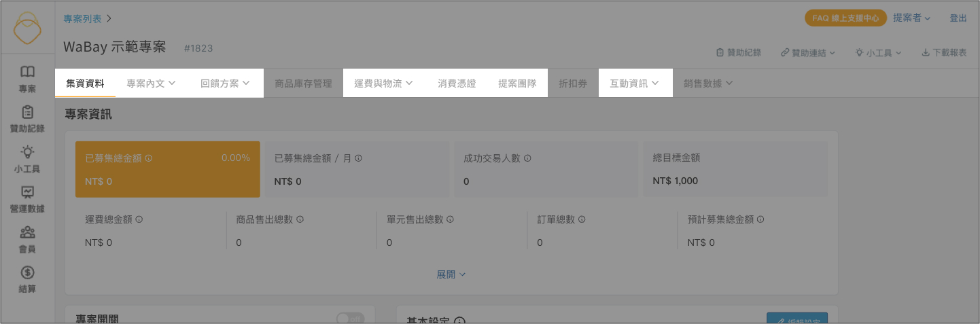The image size is (980, 324).
Task: Click the 下載報表 download button
Action: pos(944,52)
